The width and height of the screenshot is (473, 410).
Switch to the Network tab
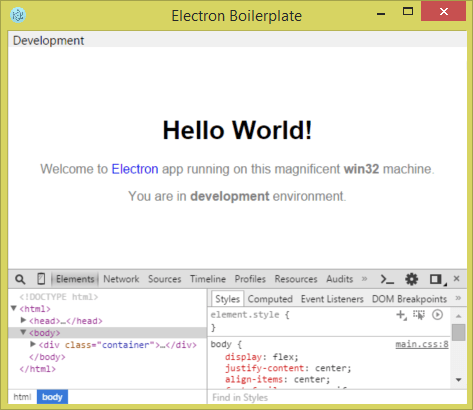coord(121,279)
